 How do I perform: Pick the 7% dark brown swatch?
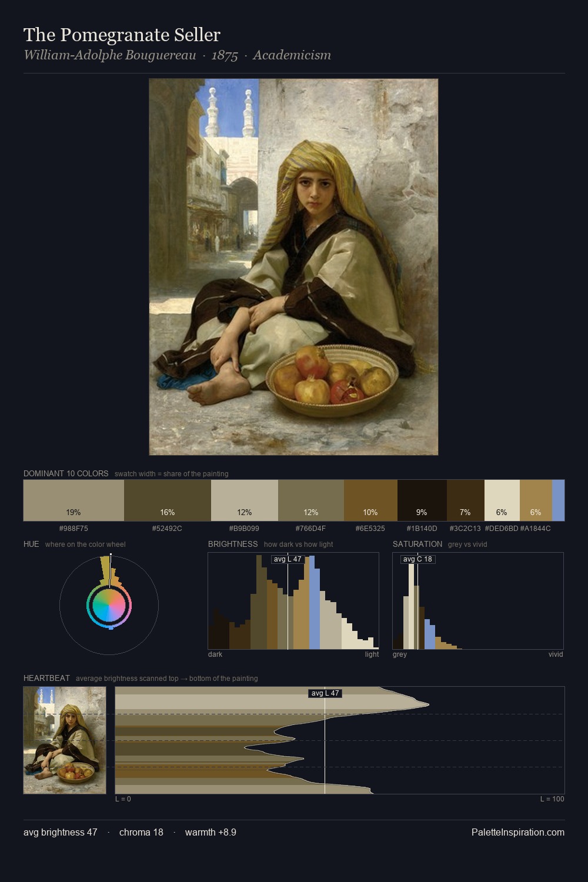point(466,500)
